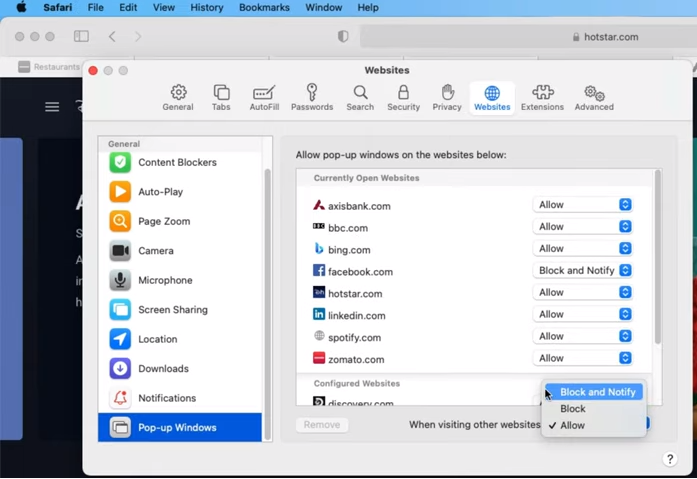Open the hamburger menu on hotstar page
This screenshot has width=697, height=479.
(x=52, y=107)
